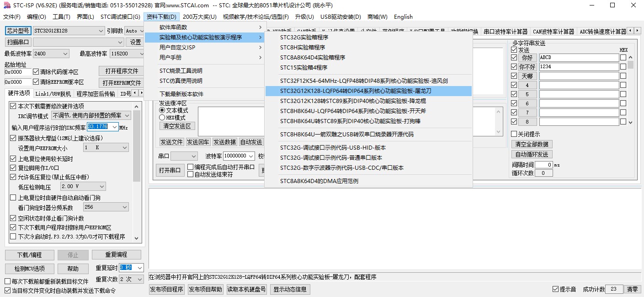Toggle 振荡器放大增益 checkbox
The width and height of the screenshot is (644, 297).
click(x=13, y=138)
